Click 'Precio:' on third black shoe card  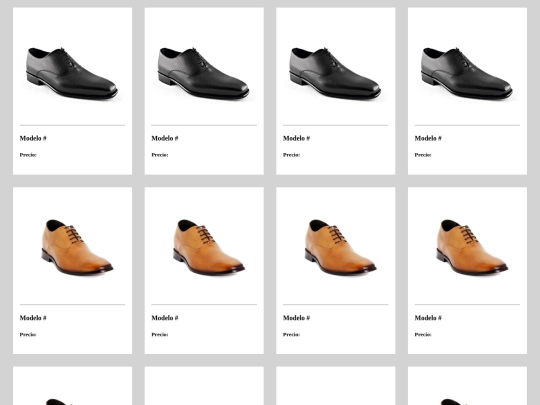291,155
